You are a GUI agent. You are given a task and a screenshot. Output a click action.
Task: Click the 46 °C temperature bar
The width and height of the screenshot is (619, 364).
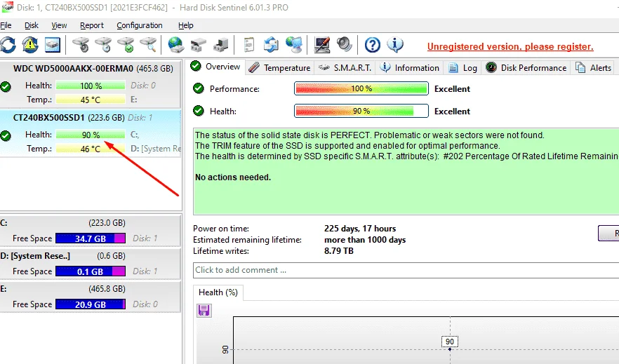91,149
